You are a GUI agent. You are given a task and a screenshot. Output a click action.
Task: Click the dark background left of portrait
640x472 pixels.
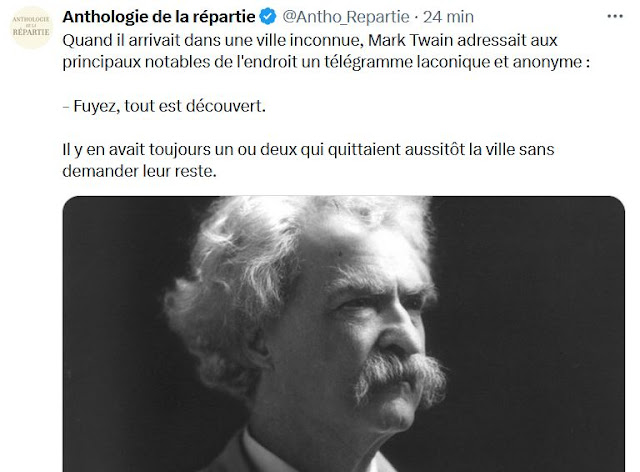(114, 327)
